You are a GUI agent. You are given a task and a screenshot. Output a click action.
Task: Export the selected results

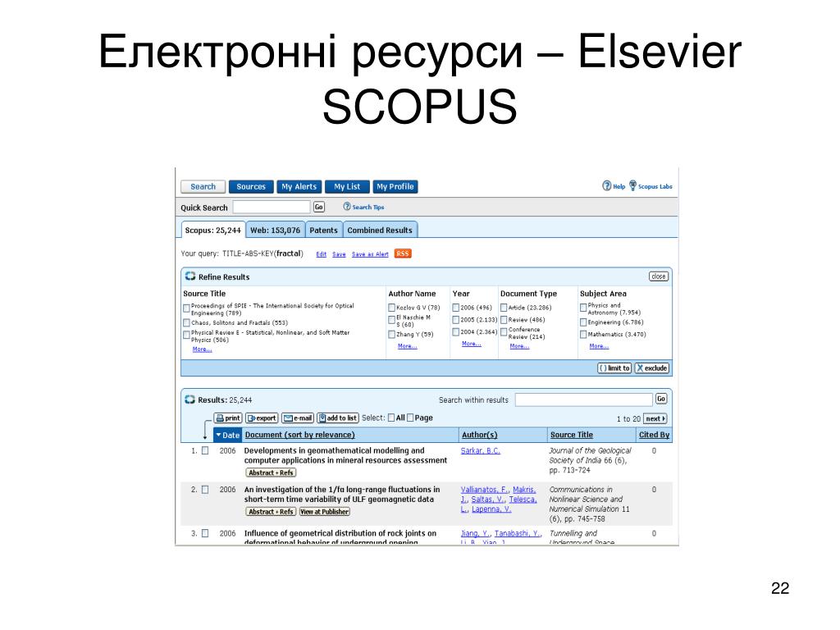tap(262, 418)
